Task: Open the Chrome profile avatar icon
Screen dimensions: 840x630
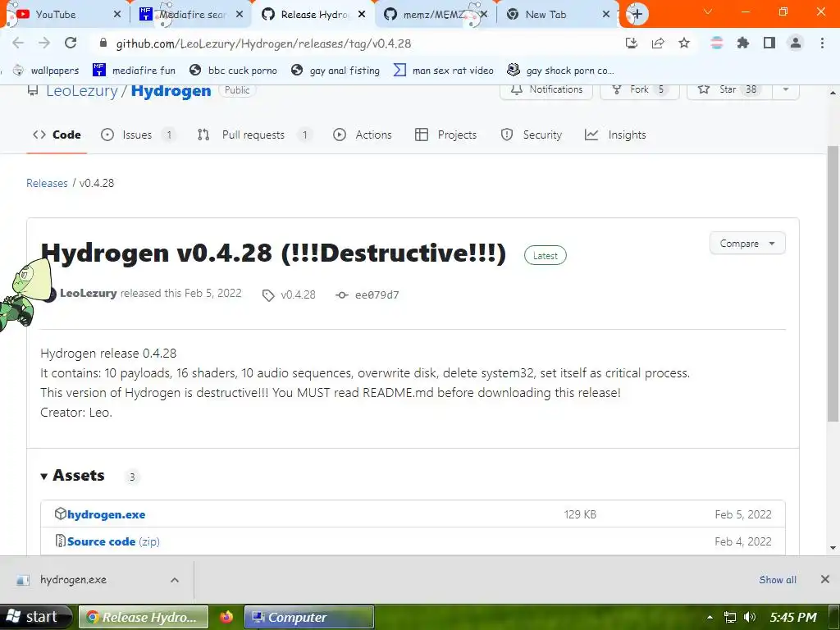Action: (x=796, y=43)
